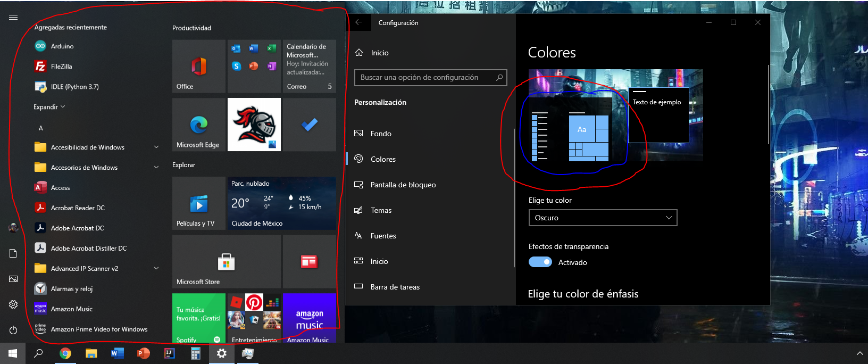Open Word from the taskbar
The image size is (868, 364).
click(x=118, y=353)
